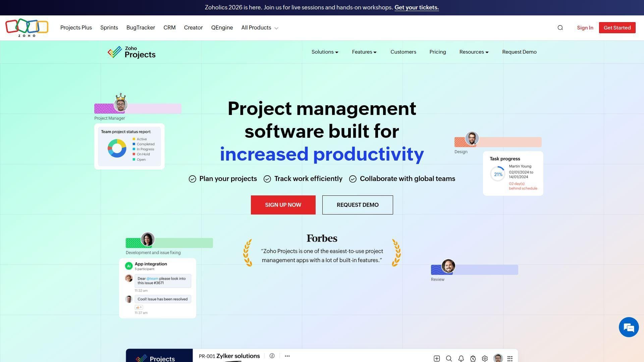Screen dimensions: 644x362
Task: Click the Zoho logo in header
Action: [x=27, y=27]
